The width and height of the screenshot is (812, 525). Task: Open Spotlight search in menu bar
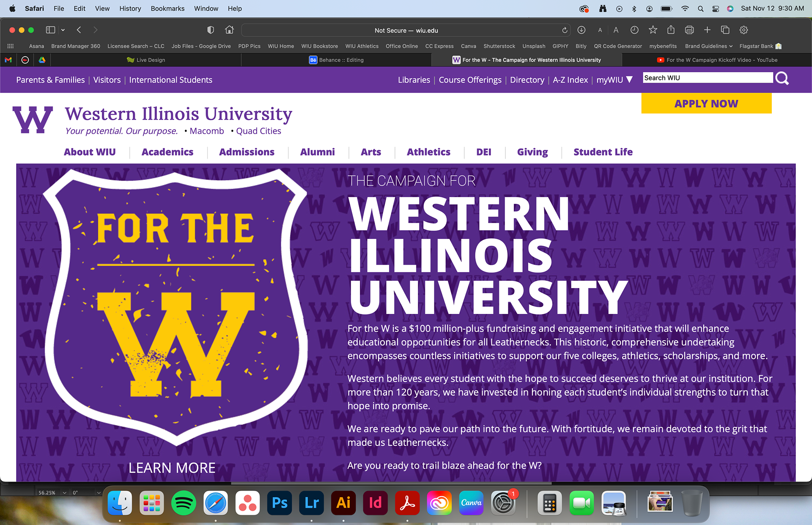click(700, 8)
